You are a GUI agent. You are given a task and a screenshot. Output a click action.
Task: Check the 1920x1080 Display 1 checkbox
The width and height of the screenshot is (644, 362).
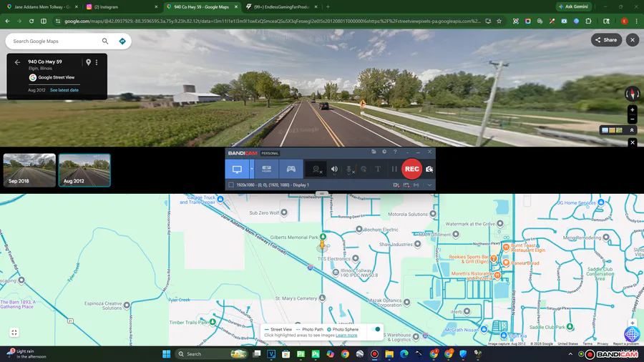pyautogui.click(x=231, y=185)
